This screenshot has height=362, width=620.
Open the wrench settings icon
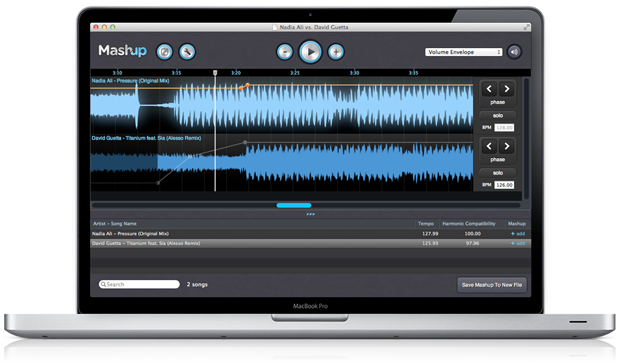[x=187, y=52]
